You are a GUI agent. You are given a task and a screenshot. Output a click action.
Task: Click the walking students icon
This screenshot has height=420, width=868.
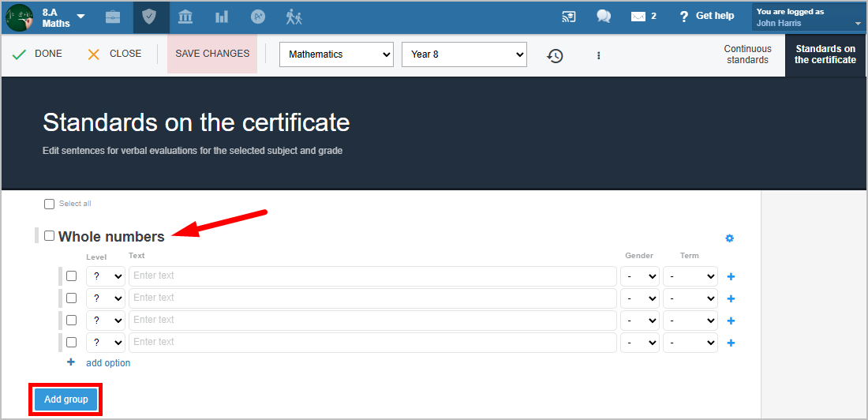[294, 17]
